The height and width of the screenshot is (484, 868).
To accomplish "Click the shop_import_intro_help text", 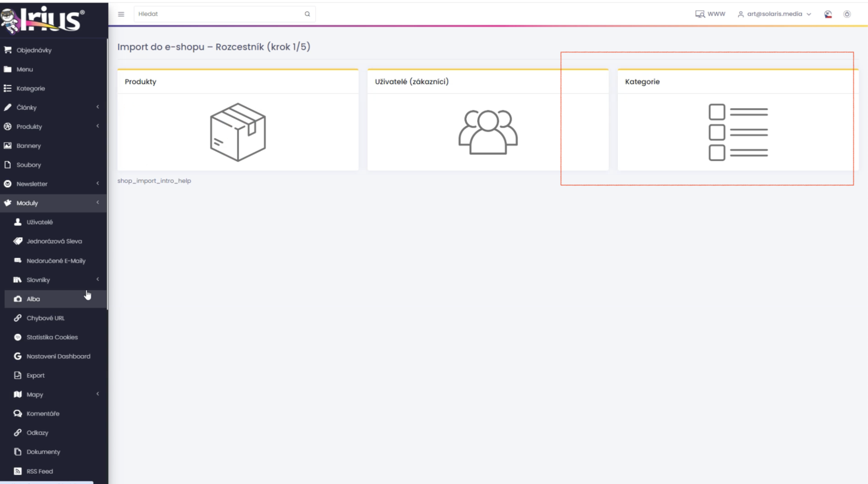I will tap(154, 181).
